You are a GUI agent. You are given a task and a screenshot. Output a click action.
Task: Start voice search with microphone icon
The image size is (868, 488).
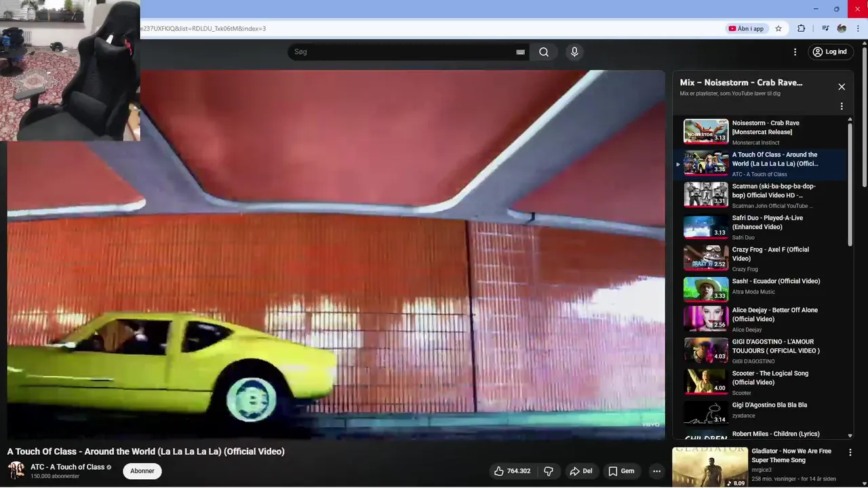pos(574,52)
